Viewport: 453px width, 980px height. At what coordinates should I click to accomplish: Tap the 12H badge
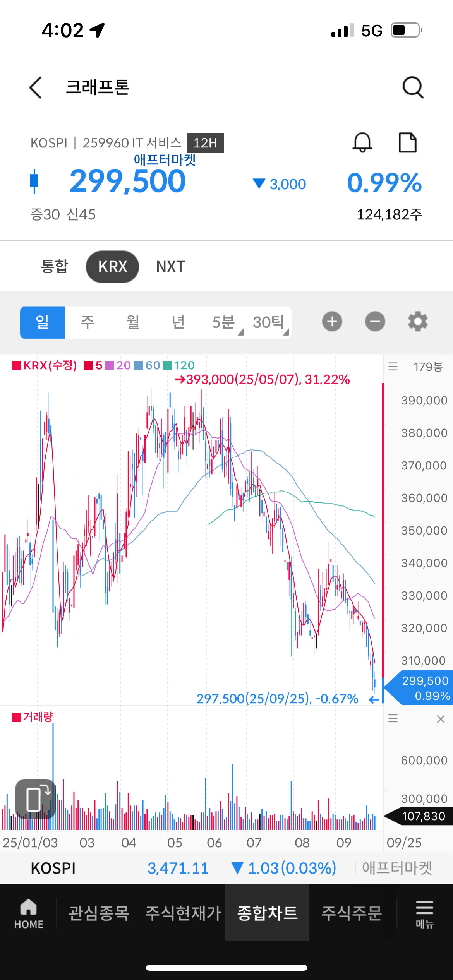(x=206, y=143)
